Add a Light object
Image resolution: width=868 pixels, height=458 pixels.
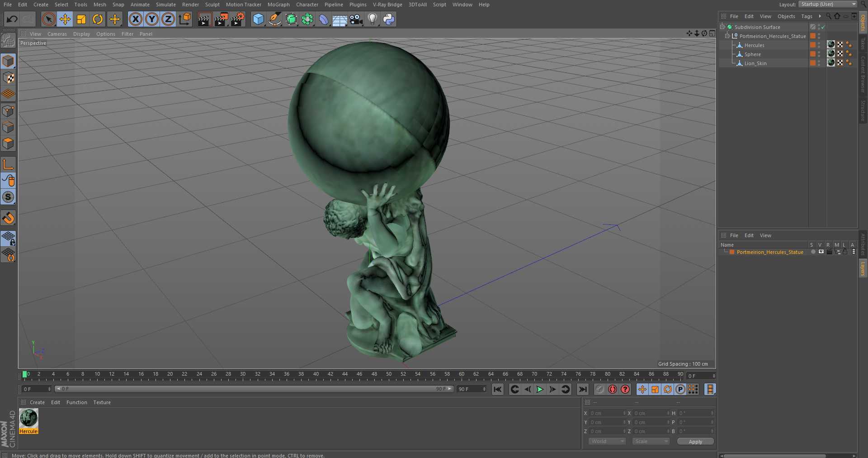pos(373,19)
